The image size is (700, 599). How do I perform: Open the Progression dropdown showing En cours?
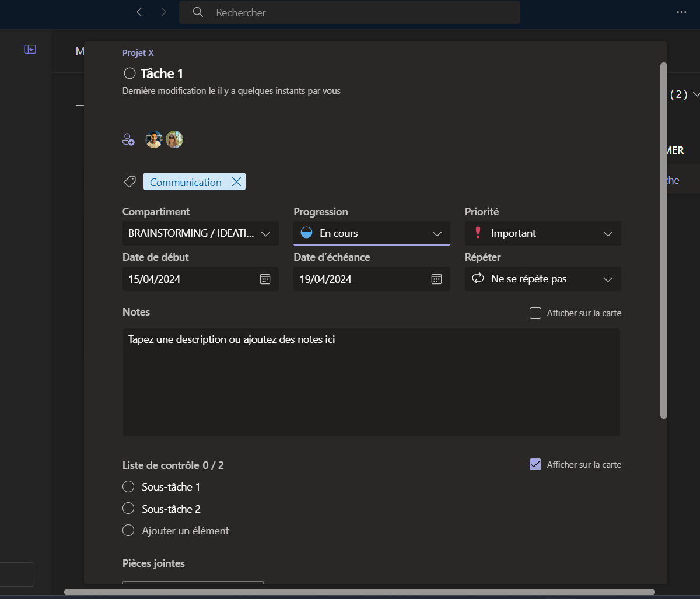pyautogui.click(x=372, y=233)
